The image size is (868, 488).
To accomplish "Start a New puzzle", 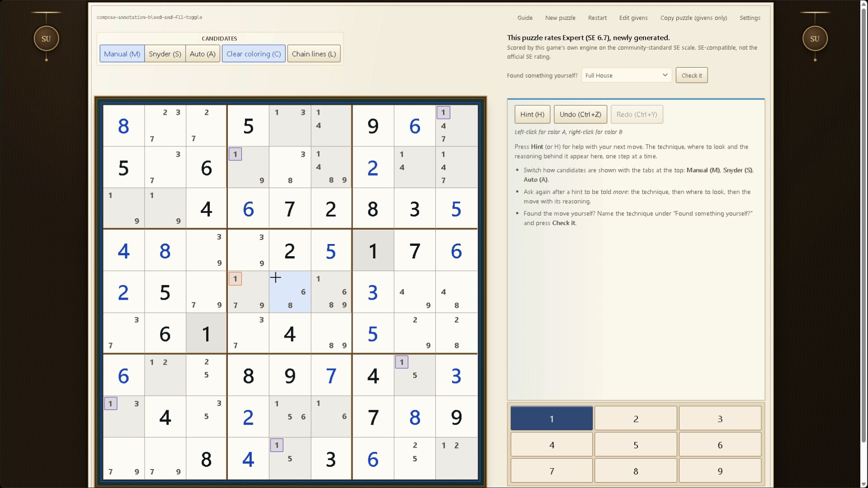I will (x=560, y=18).
